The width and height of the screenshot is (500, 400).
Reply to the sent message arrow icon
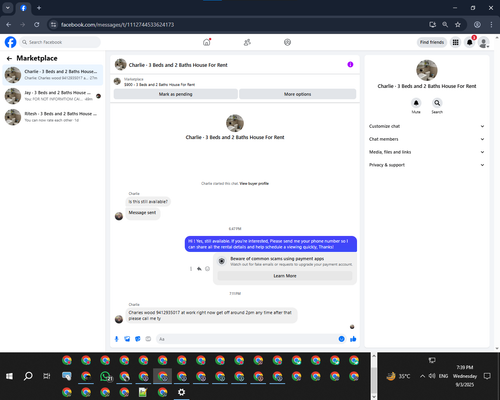pos(199,269)
